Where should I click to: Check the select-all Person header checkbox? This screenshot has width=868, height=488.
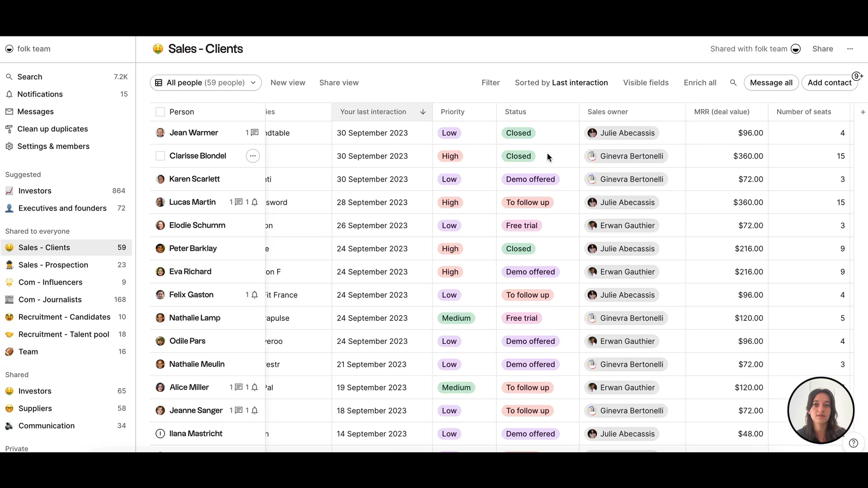160,112
